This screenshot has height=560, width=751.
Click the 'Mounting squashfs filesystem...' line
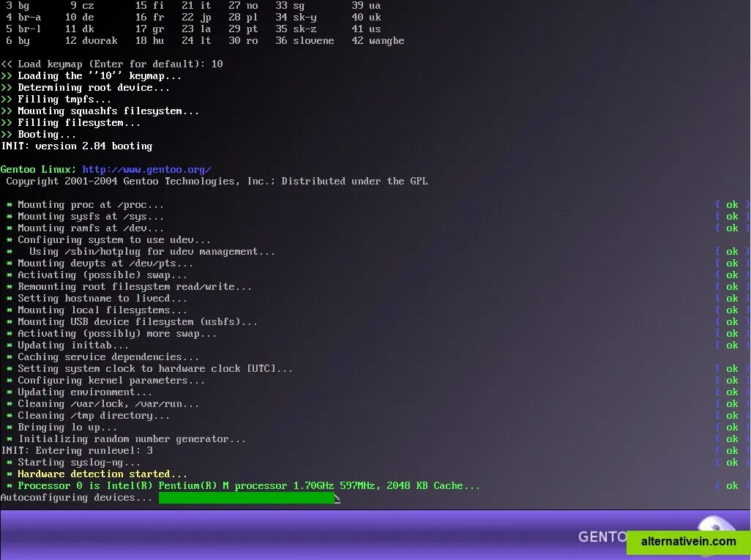100,111
